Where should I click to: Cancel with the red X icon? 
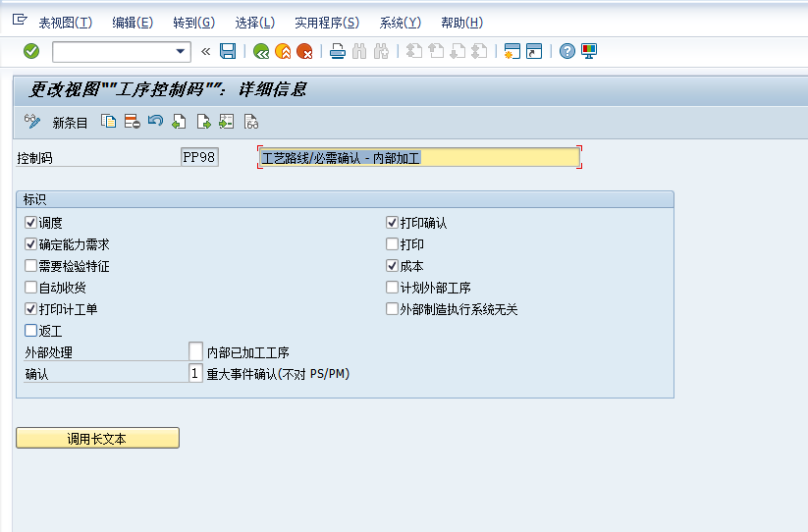coord(304,51)
